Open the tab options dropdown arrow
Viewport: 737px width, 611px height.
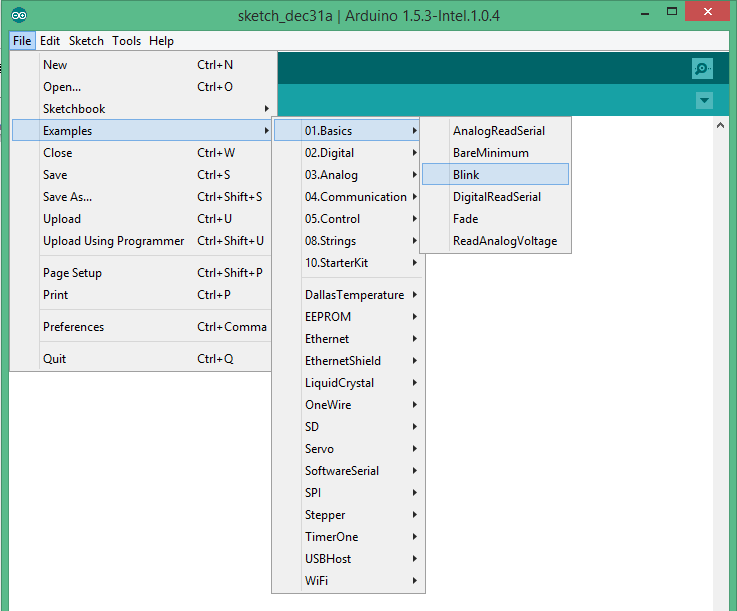[x=704, y=101]
